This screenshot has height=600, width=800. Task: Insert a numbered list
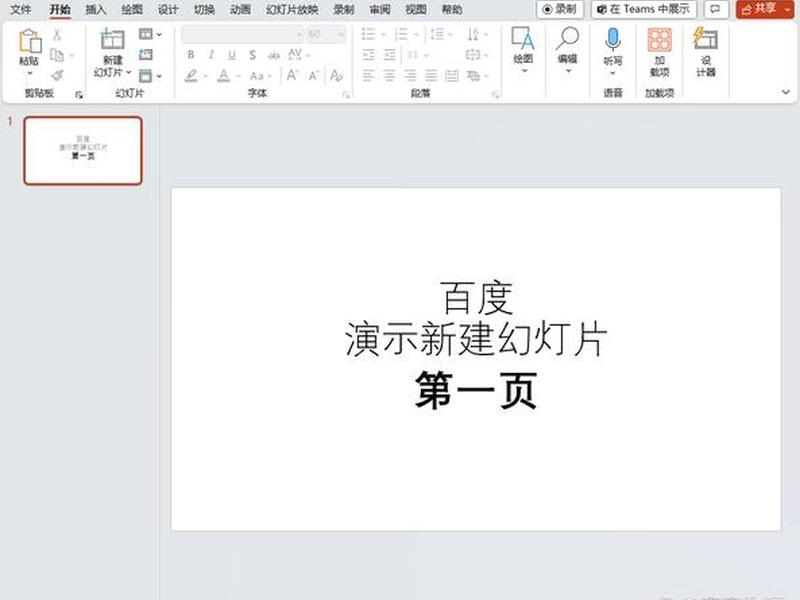(402, 34)
